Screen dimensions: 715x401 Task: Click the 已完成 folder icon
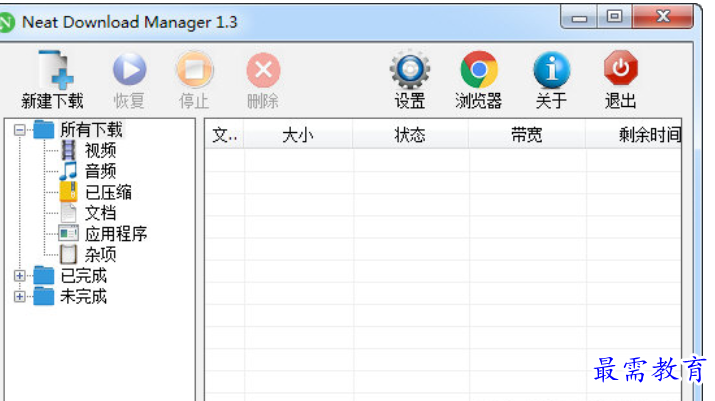pos(44,276)
